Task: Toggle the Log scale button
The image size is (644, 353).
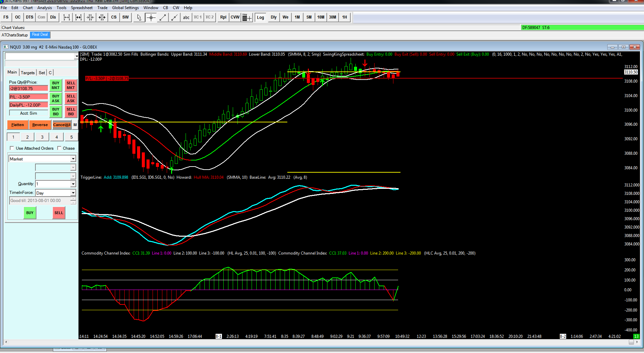Action: (x=260, y=18)
